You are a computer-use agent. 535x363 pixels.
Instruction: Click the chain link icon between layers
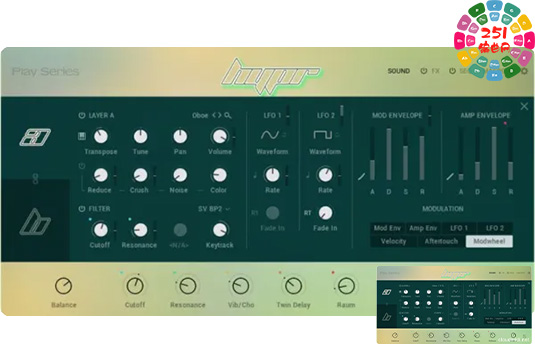[35, 178]
